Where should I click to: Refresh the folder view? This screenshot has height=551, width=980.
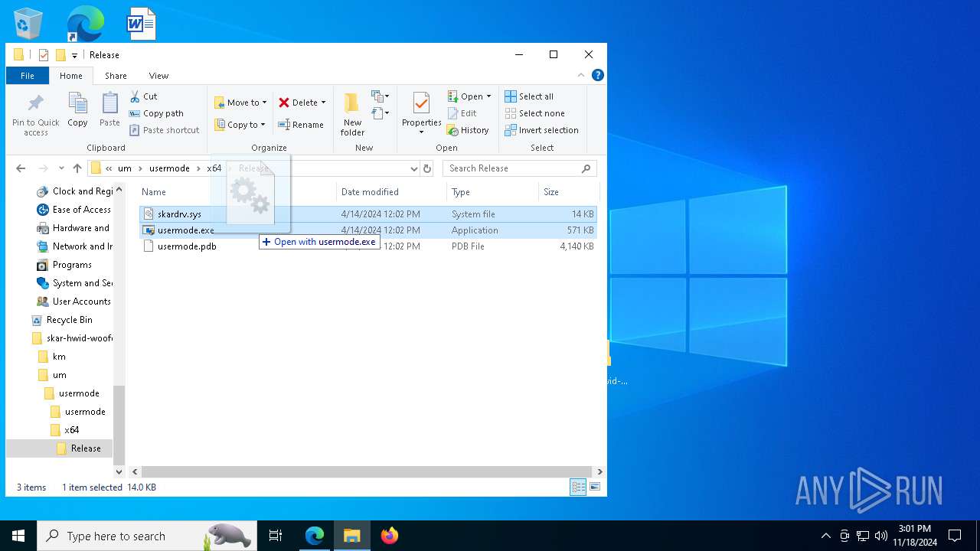tap(427, 168)
